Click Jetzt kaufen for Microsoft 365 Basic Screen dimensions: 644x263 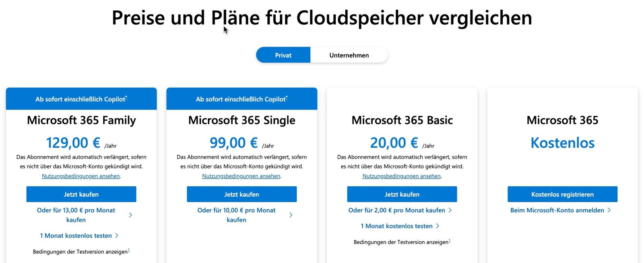[402, 194]
